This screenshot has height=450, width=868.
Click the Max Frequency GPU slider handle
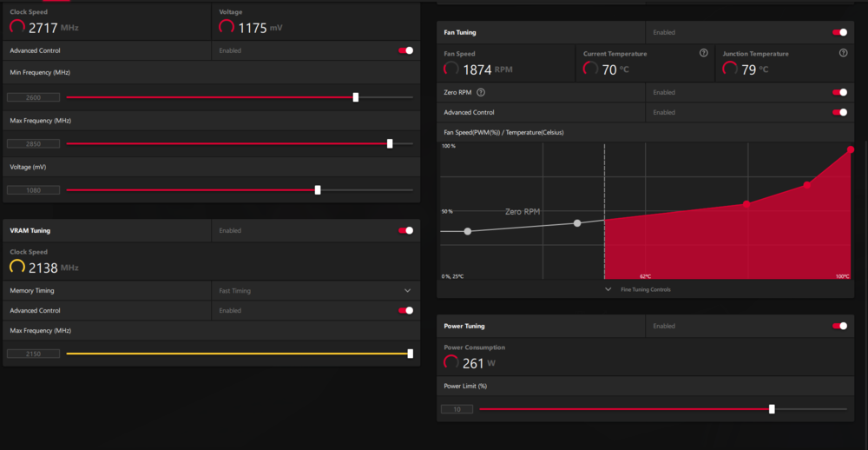coord(390,143)
